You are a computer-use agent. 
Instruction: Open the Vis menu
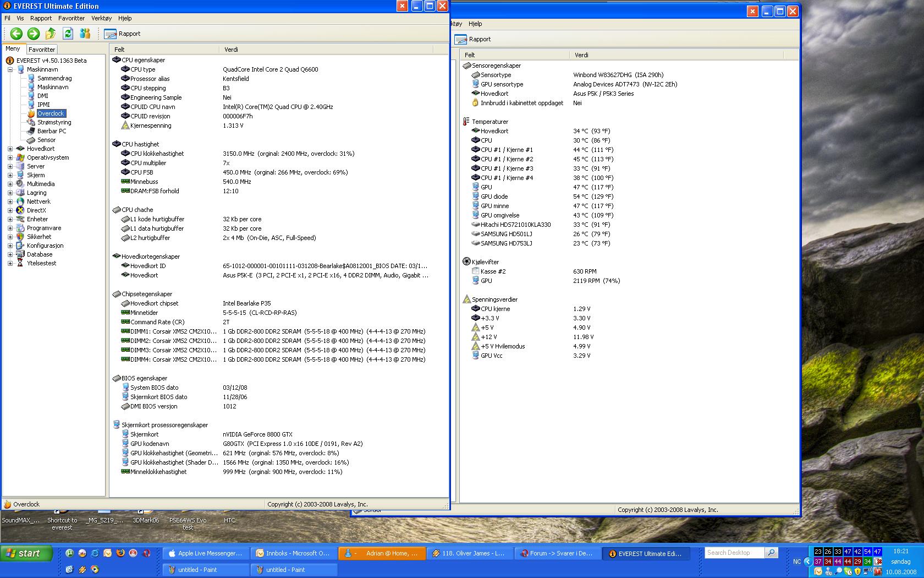20,18
